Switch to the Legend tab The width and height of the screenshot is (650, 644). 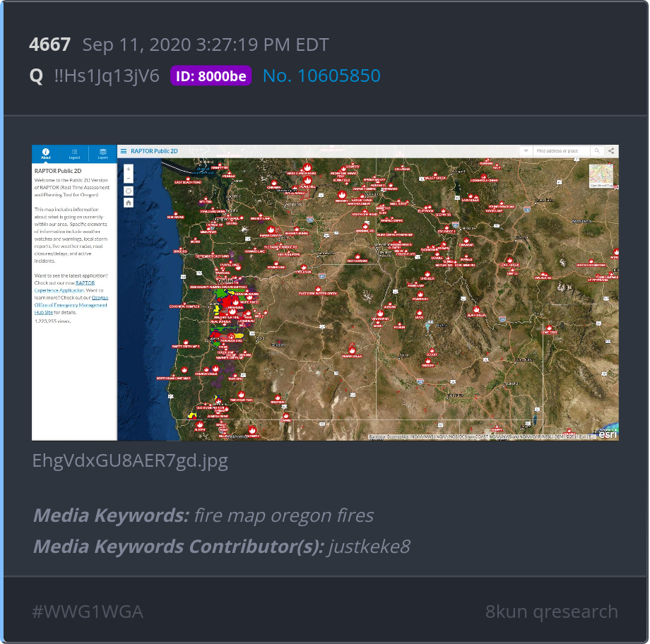tap(74, 154)
